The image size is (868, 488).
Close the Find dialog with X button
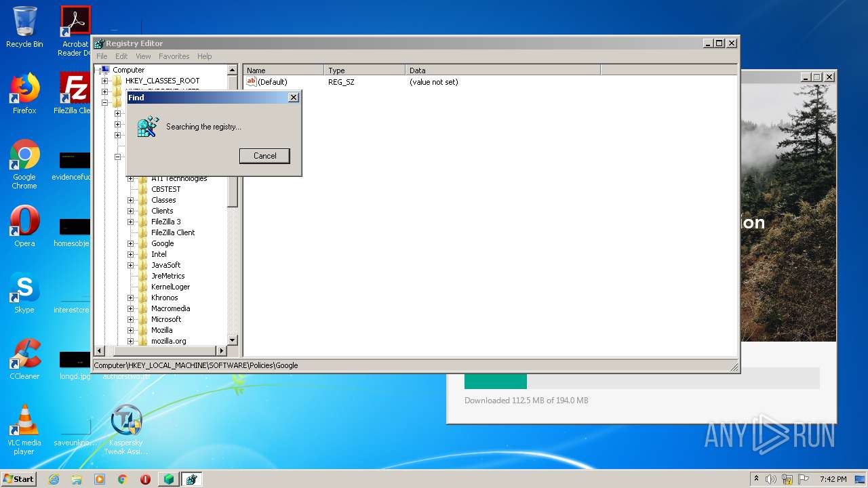tap(293, 98)
